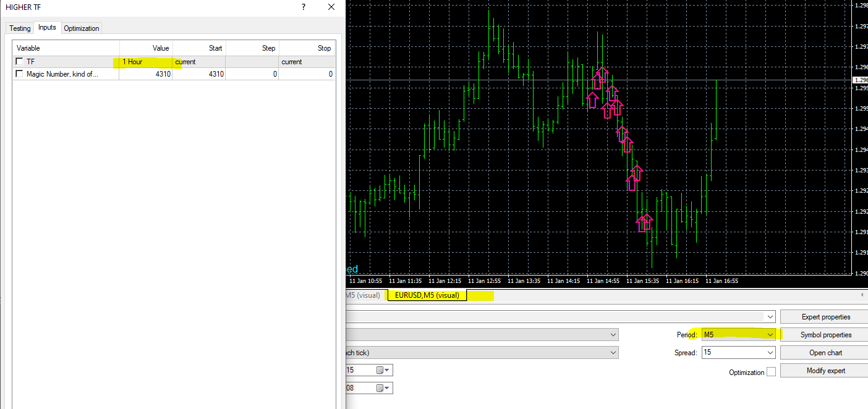Enable the Optimization checkbox

click(771, 372)
